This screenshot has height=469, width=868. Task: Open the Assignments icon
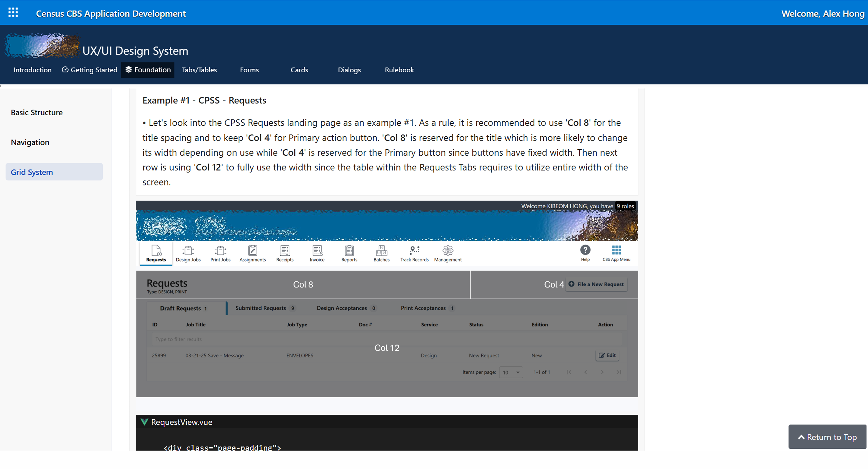point(252,250)
